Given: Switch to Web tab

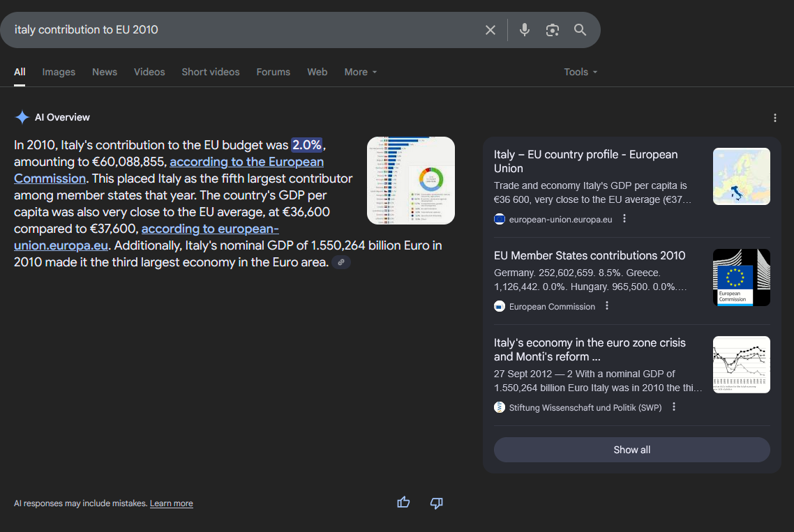Looking at the screenshot, I should [x=317, y=72].
